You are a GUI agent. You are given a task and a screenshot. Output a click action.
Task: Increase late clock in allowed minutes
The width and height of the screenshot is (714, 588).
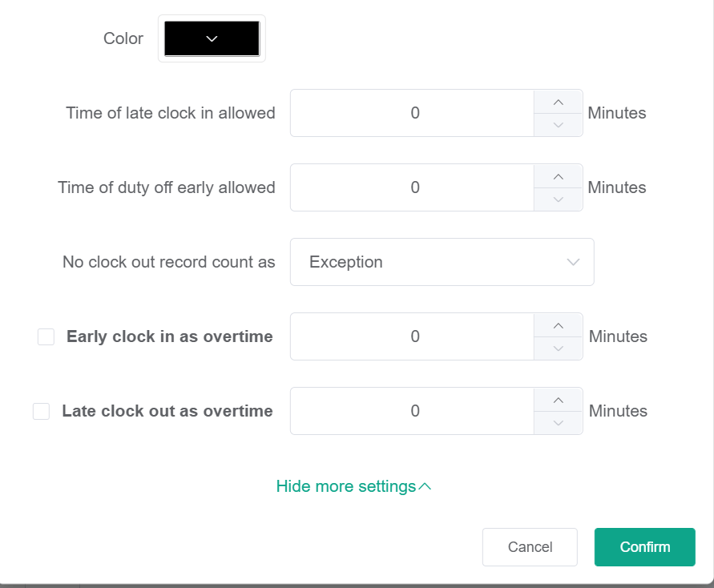(x=559, y=102)
